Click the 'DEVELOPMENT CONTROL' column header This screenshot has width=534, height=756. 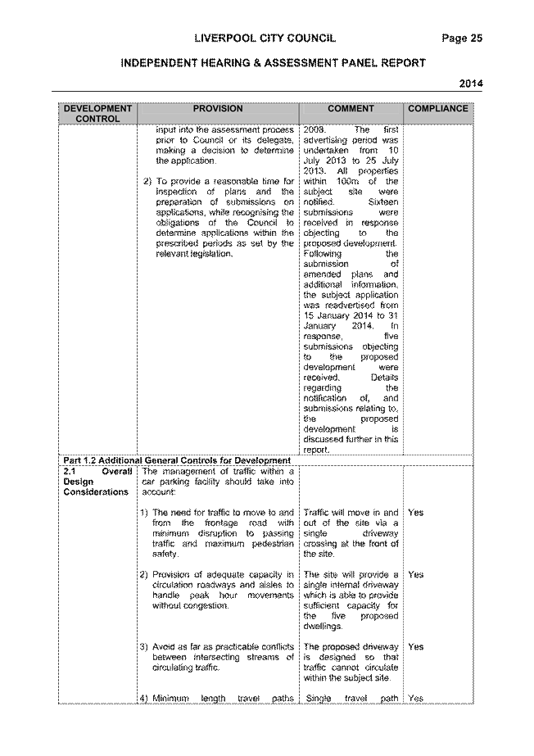pyautogui.click(x=97, y=114)
